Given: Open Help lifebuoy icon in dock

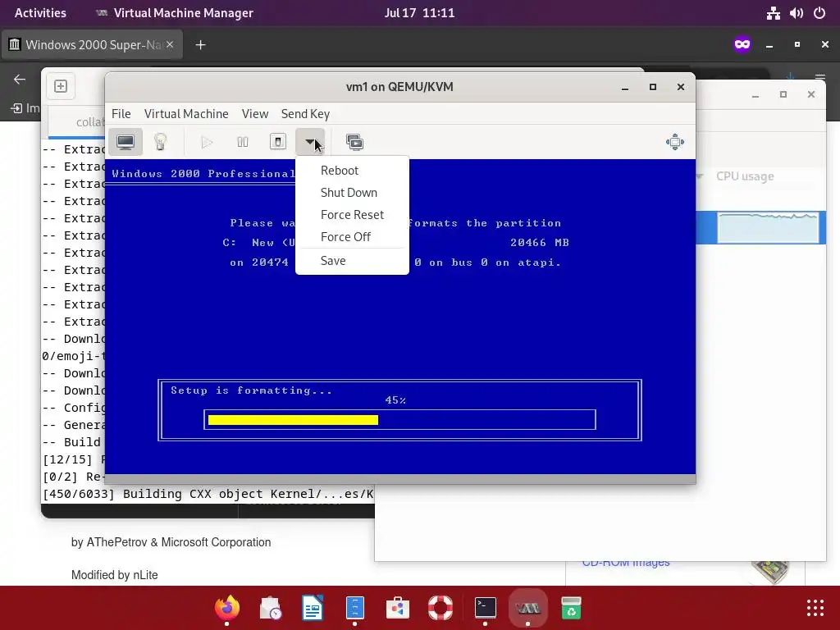Looking at the screenshot, I should (x=441, y=608).
